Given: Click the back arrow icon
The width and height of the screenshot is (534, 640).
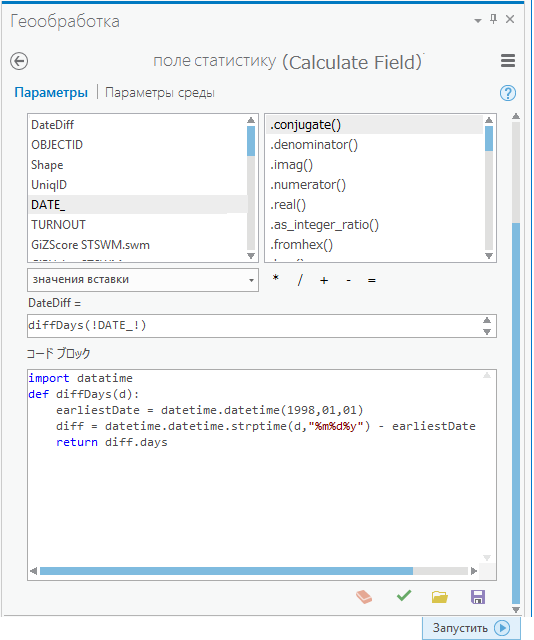Looking at the screenshot, I should (x=19, y=62).
